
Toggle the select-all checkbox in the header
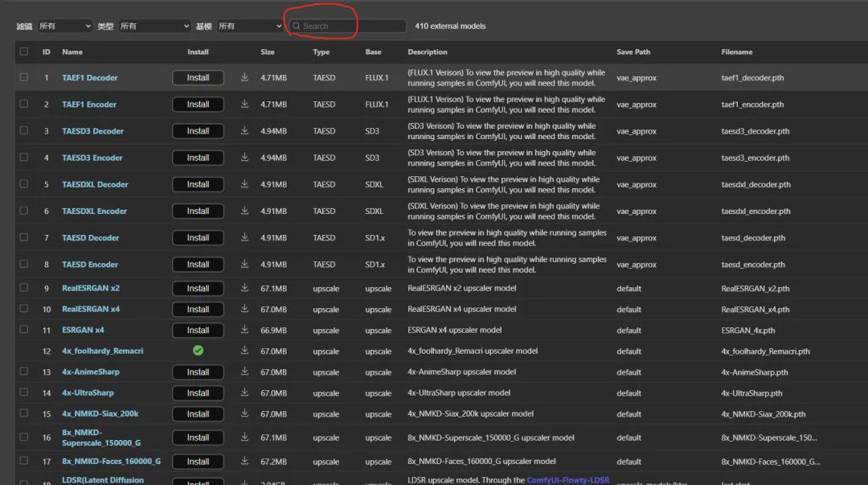[x=23, y=51]
